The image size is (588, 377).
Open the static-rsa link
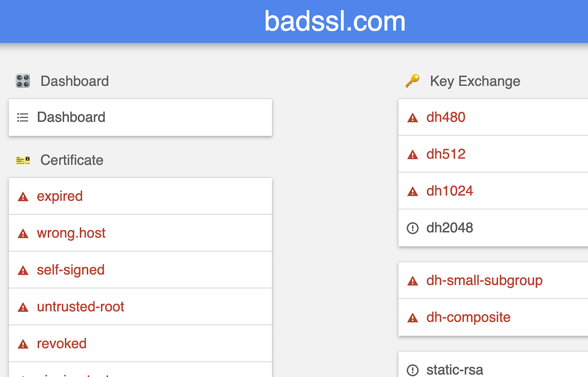click(x=493, y=365)
